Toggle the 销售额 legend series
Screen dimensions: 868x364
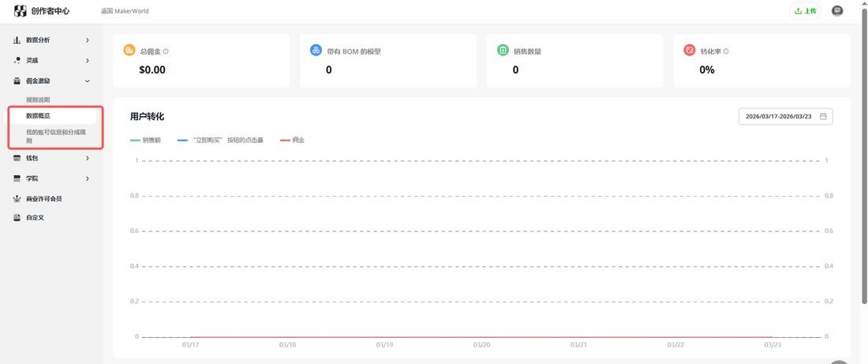[x=146, y=141]
